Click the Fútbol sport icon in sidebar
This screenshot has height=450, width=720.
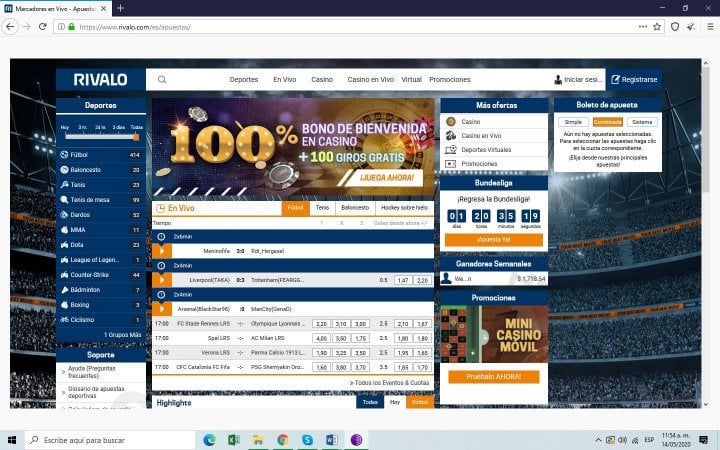[64, 155]
